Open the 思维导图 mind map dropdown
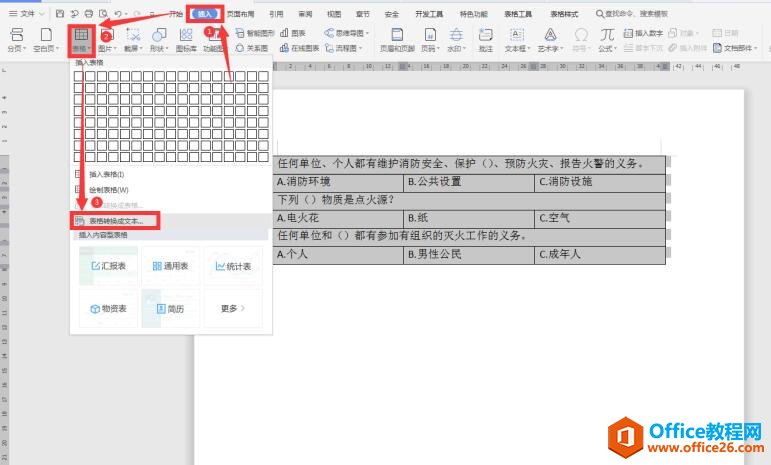771x465 pixels. (x=347, y=33)
